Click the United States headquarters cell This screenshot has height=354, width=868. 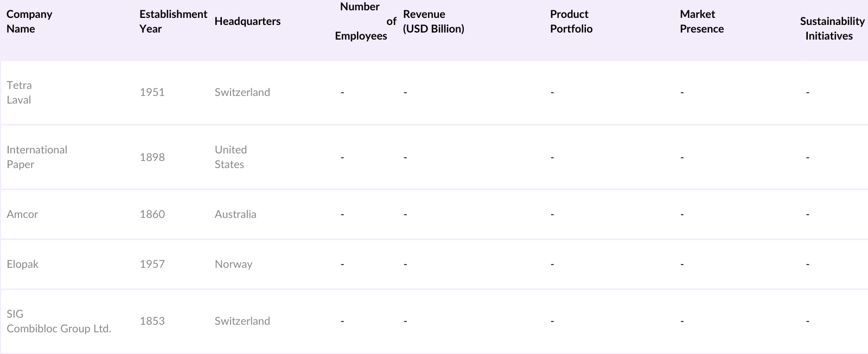pyautogui.click(x=231, y=157)
